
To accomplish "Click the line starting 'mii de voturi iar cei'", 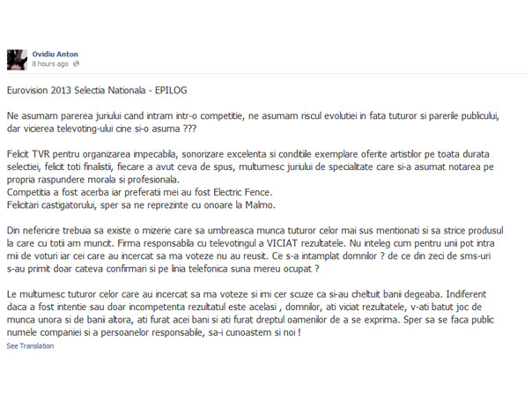I will (248, 256).
